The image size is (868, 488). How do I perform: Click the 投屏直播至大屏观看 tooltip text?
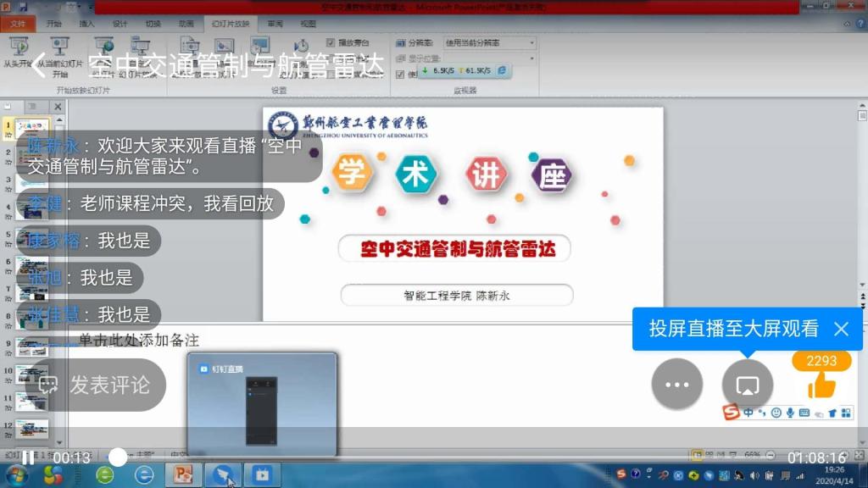point(733,329)
